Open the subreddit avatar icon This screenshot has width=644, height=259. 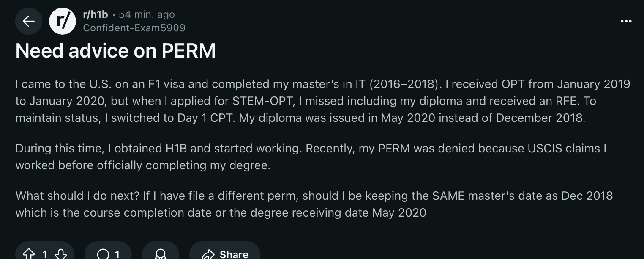[63, 21]
